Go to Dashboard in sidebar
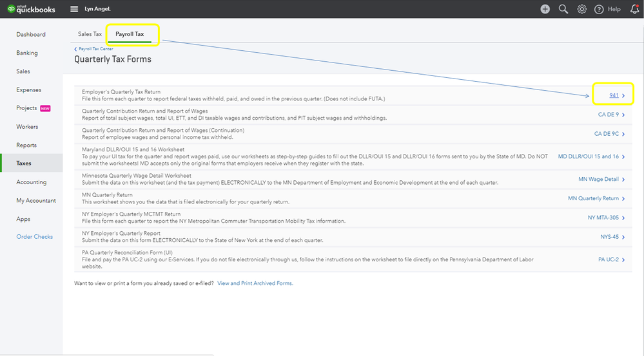Screen dimensions: 644x356 click(x=31, y=35)
